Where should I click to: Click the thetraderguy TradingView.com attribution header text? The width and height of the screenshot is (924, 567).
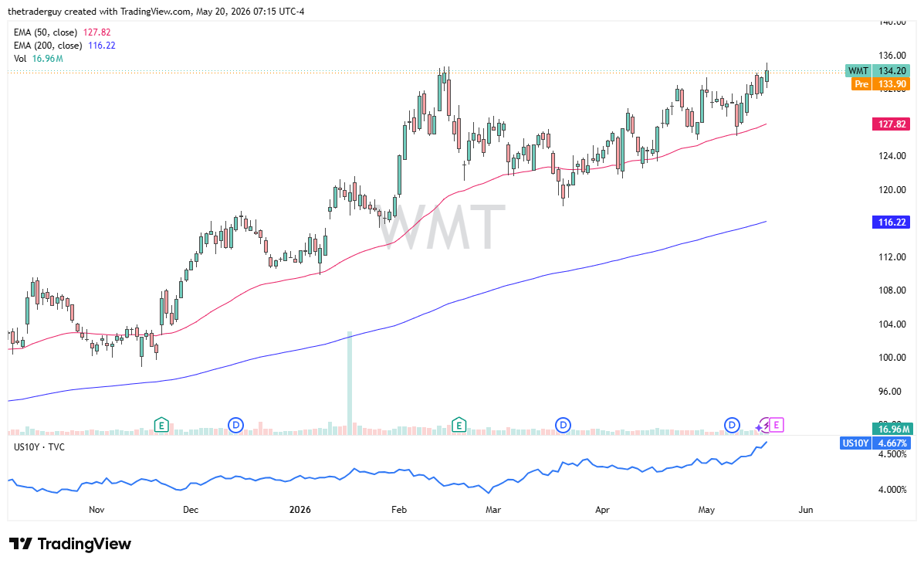click(156, 12)
